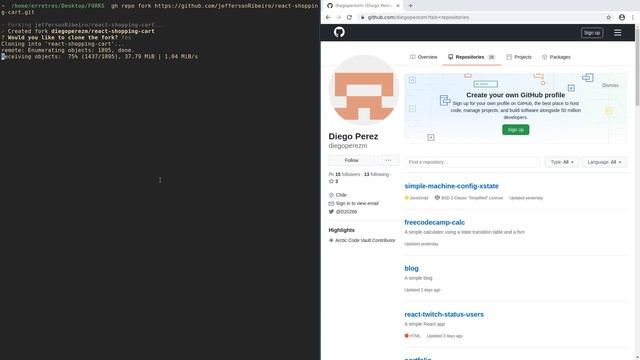Open the GitHub logo home link

tap(339, 32)
